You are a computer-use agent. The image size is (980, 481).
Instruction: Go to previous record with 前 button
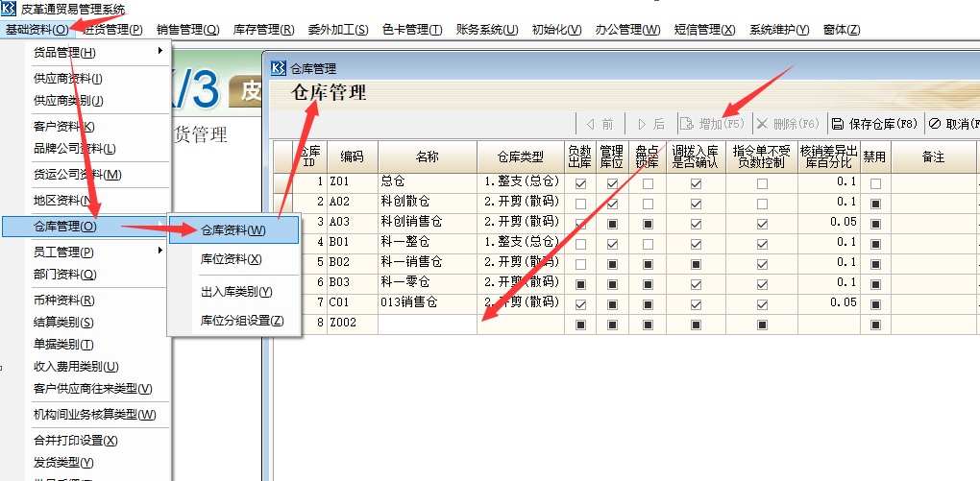tap(600, 124)
